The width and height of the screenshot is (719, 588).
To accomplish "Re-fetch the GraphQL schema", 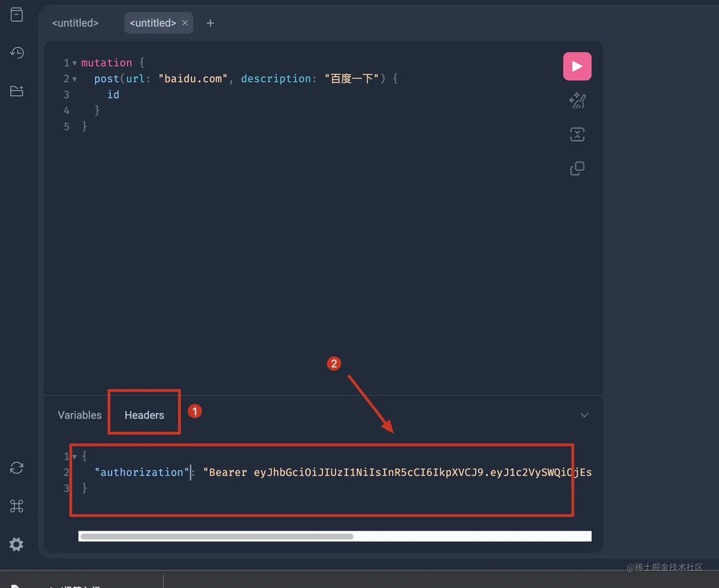I will click(x=17, y=468).
